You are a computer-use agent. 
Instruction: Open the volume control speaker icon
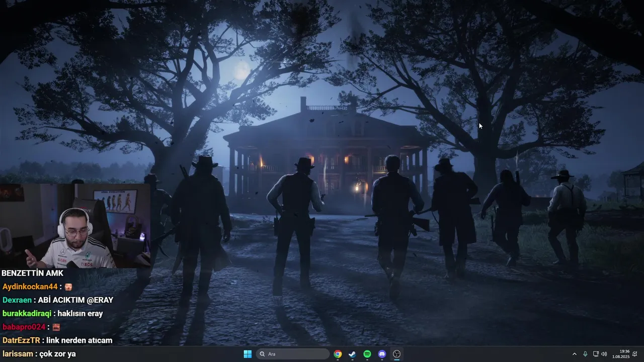604,354
